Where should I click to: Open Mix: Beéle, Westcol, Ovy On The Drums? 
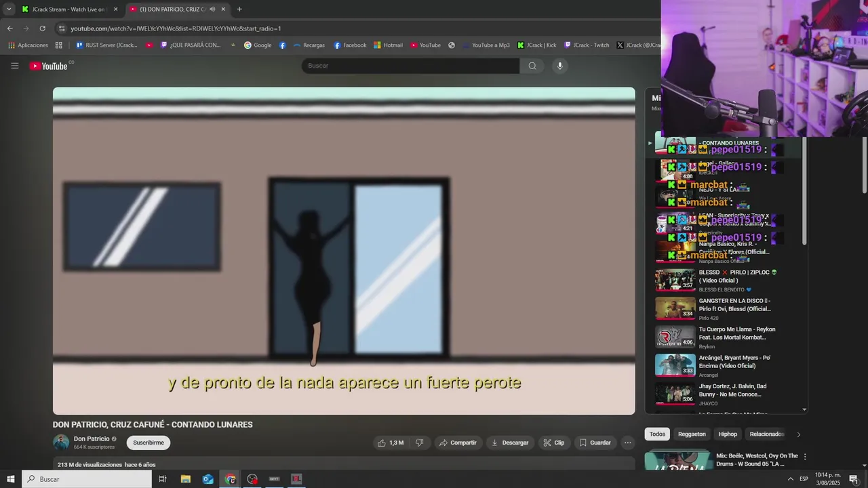click(757, 460)
